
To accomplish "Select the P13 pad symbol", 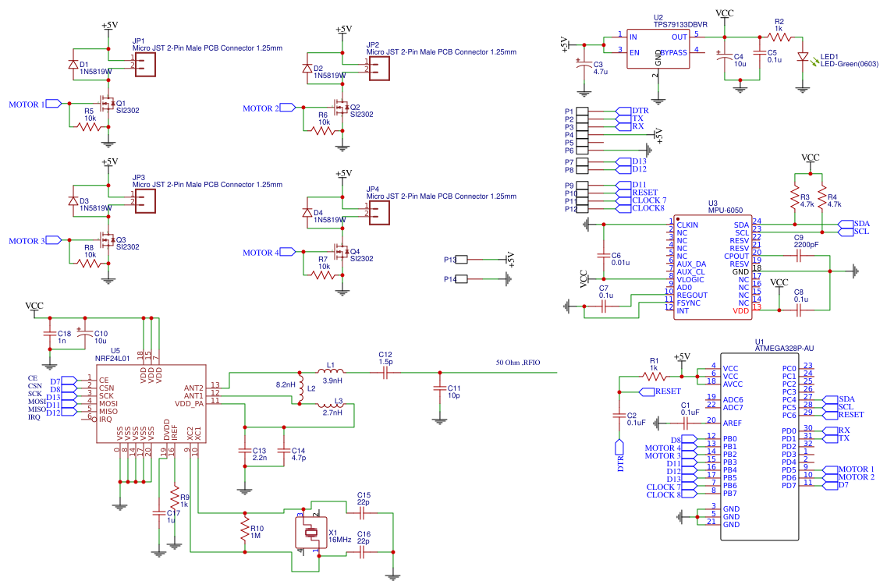I will pos(462,260).
